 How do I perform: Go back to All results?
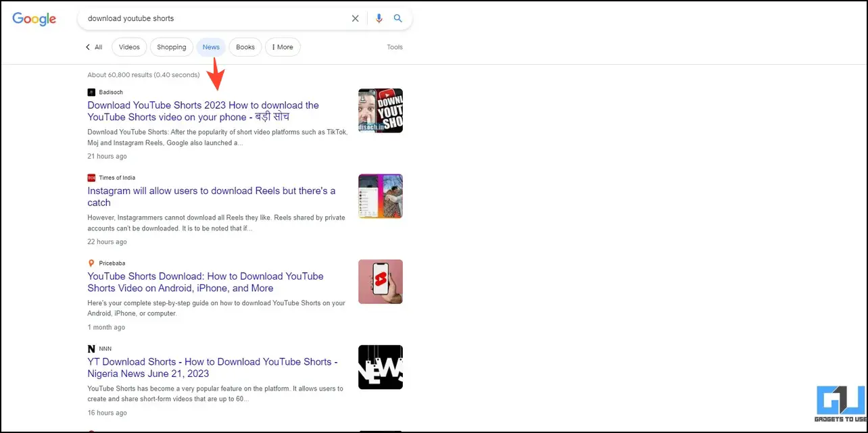point(94,47)
